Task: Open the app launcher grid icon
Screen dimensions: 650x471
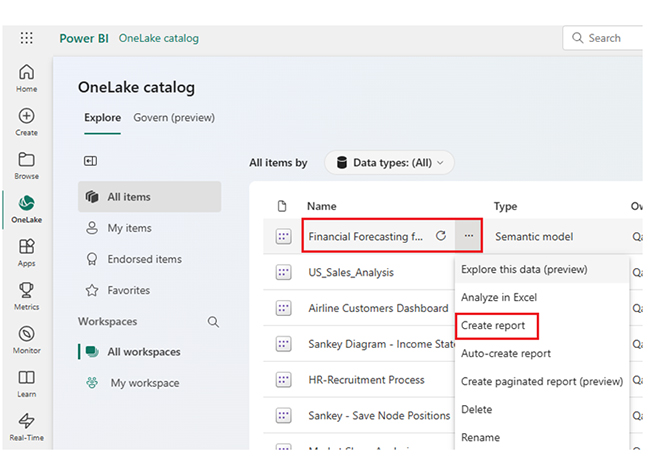Action: point(27,38)
